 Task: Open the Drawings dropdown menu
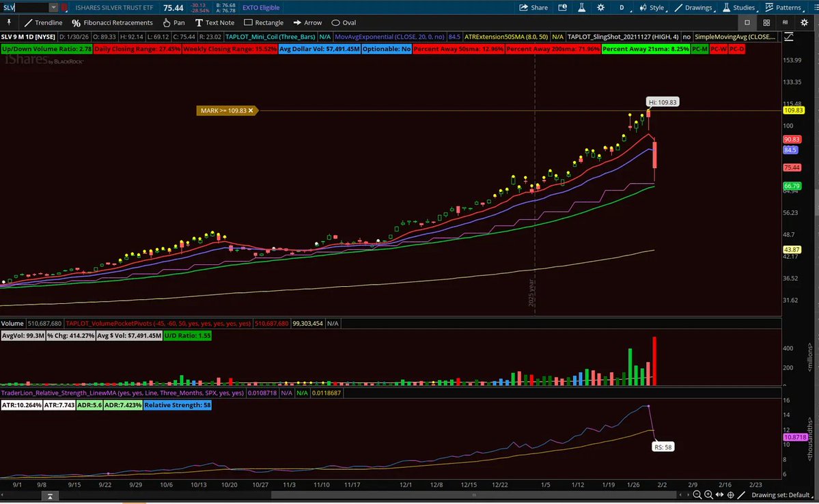coord(695,8)
